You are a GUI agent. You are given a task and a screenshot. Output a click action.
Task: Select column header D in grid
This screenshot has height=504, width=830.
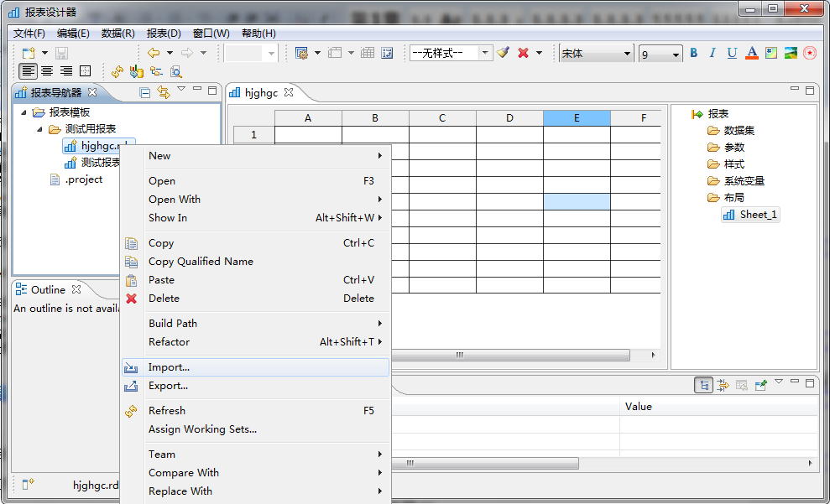(509, 118)
